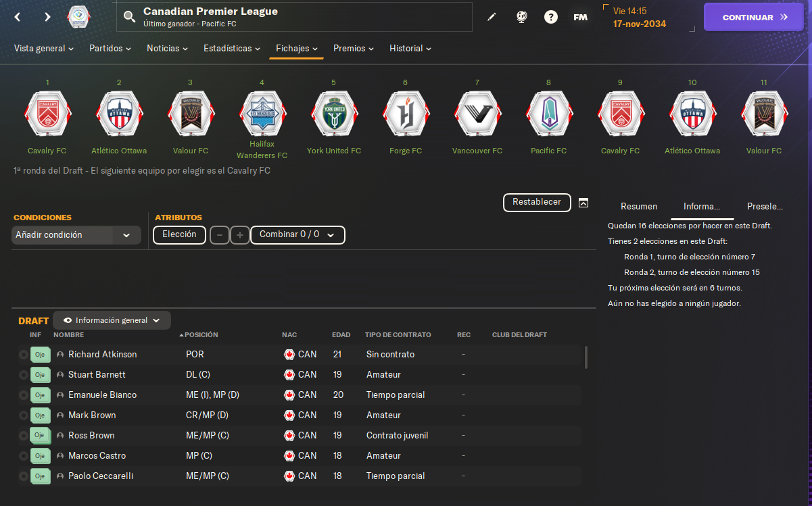The image size is (812, 506).
Task: Click the Elección attribute button
Action: (x=180, y=235)
